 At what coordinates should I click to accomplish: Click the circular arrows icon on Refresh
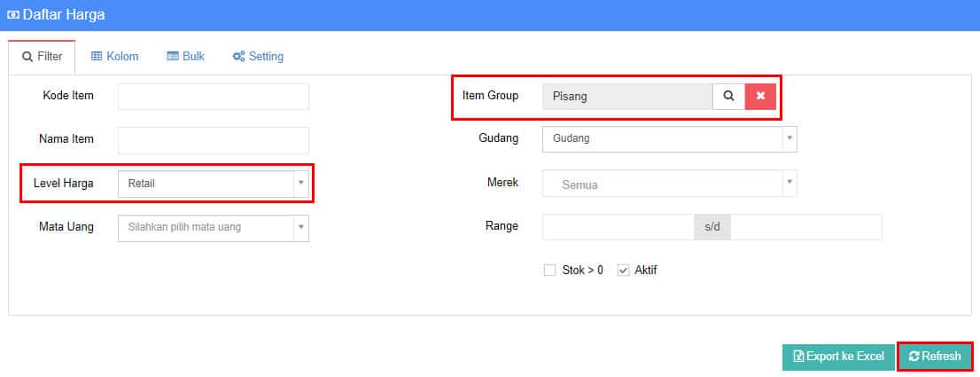pos(914,357)
